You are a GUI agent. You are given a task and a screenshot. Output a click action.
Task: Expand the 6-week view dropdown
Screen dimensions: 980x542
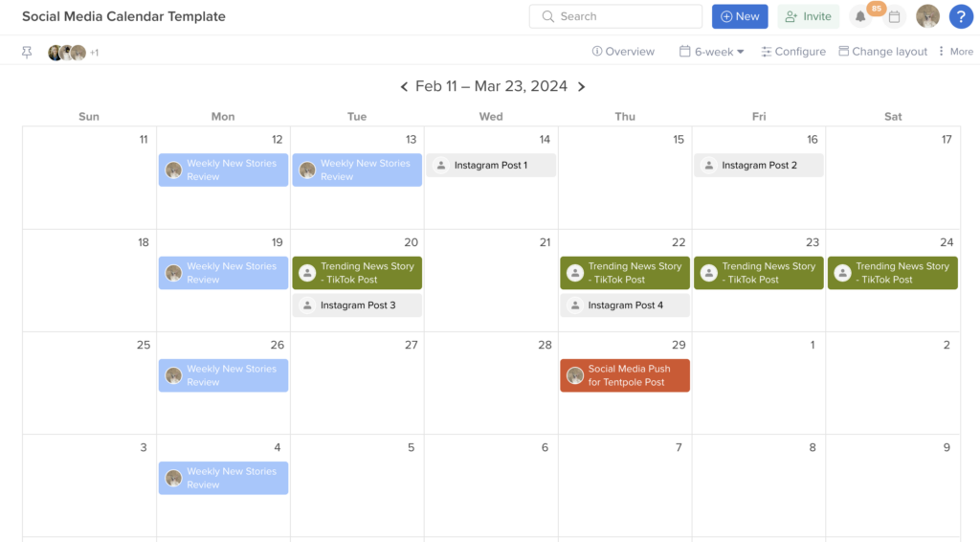[x=711, y=52]
